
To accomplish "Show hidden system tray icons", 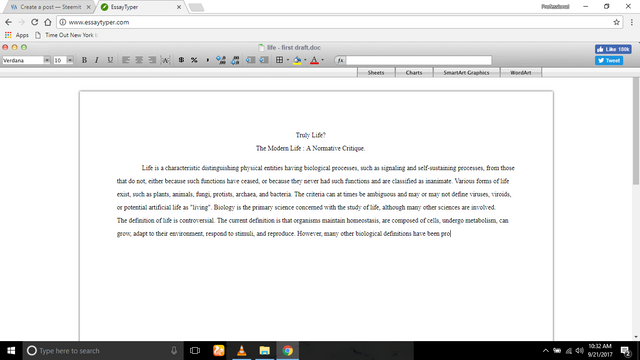I will (x=546, y=351).
